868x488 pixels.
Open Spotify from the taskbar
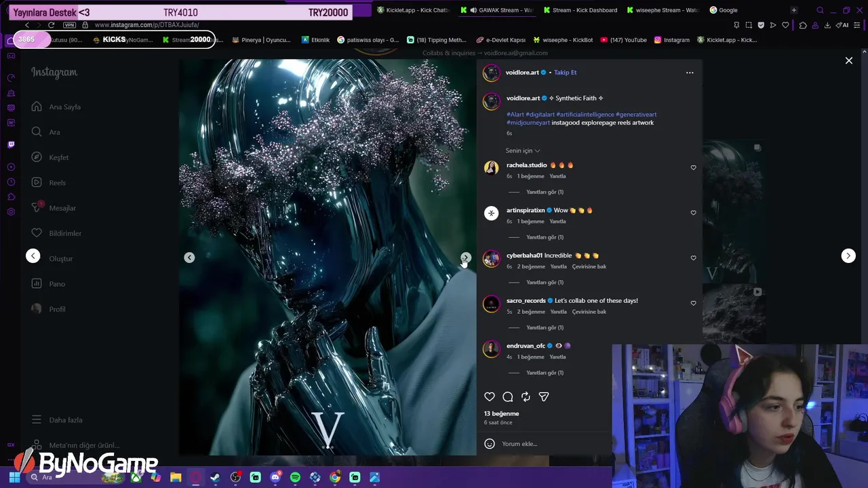coord(295,478)
